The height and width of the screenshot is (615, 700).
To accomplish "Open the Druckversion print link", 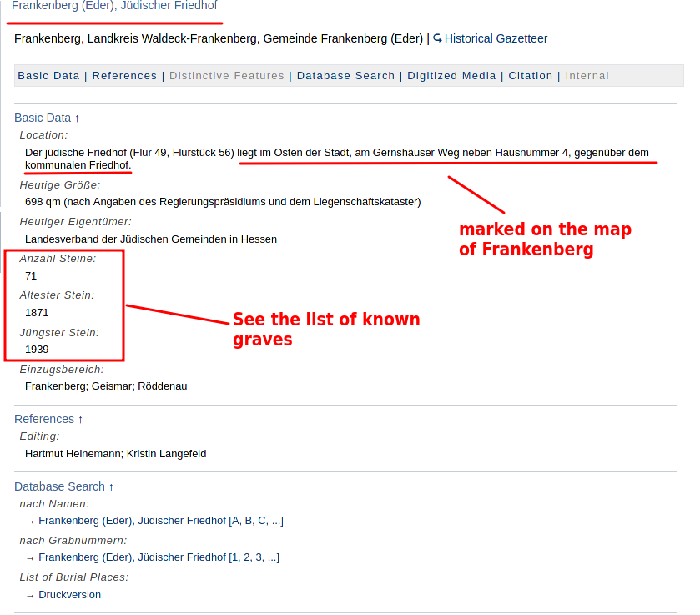I will point(69,595).
